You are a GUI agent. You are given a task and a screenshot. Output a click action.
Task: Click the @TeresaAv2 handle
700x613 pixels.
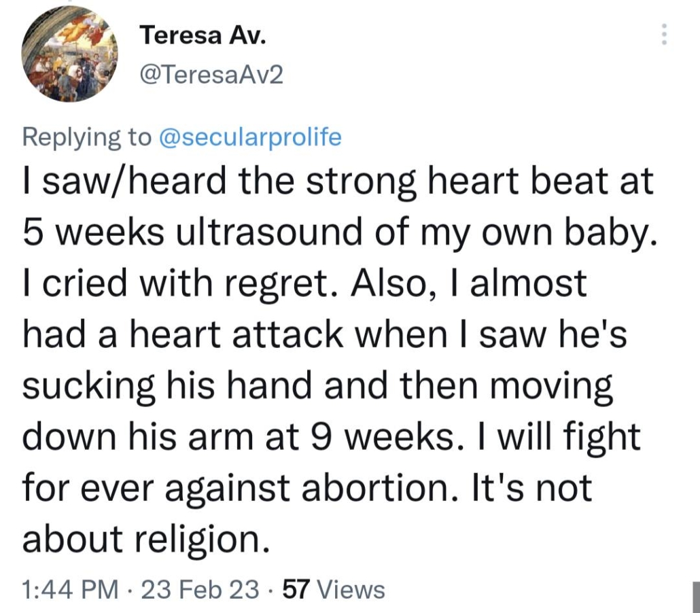[210, 76]
